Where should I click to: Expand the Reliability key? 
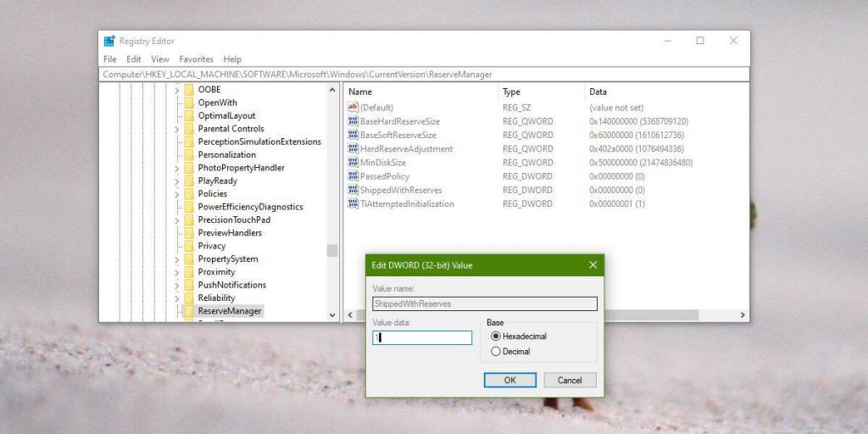(176, 298)
